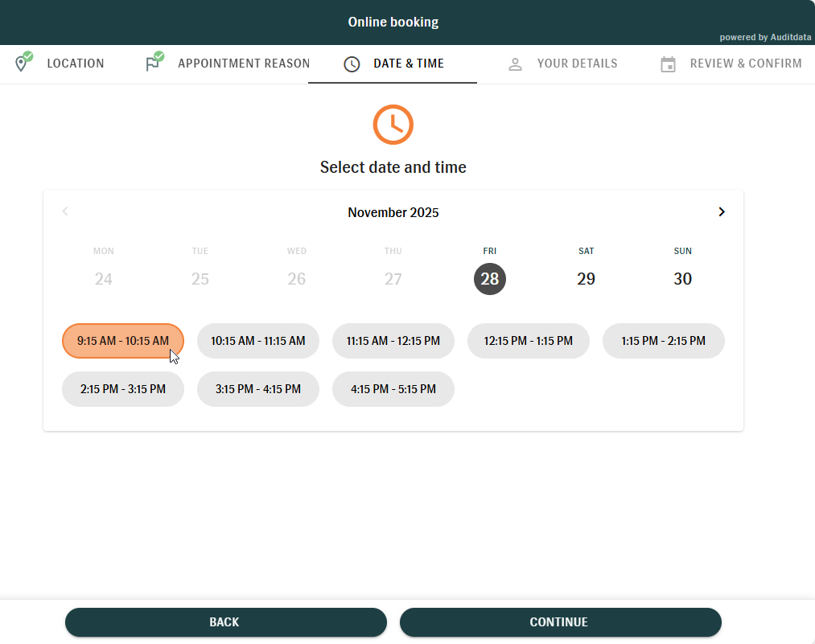Click the large orange clock icon
Image resolution: width=815 pixels, height=644 pixels.
[x=393, y=125]
